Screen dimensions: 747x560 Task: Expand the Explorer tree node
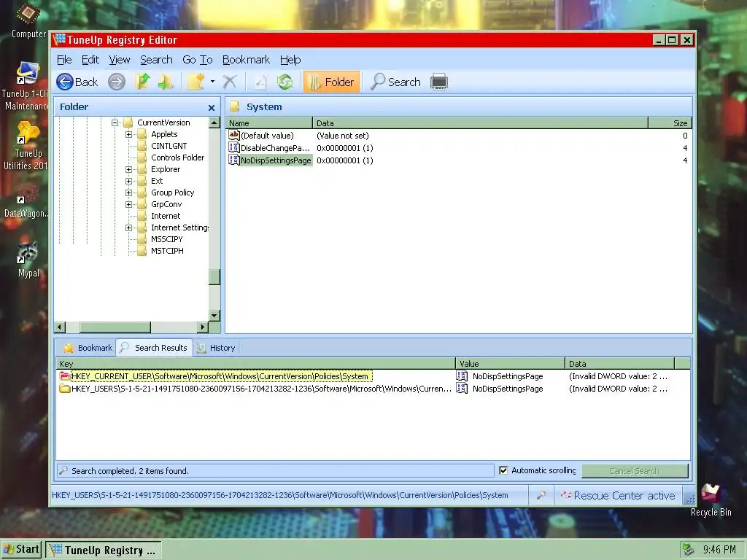point(128,169)
